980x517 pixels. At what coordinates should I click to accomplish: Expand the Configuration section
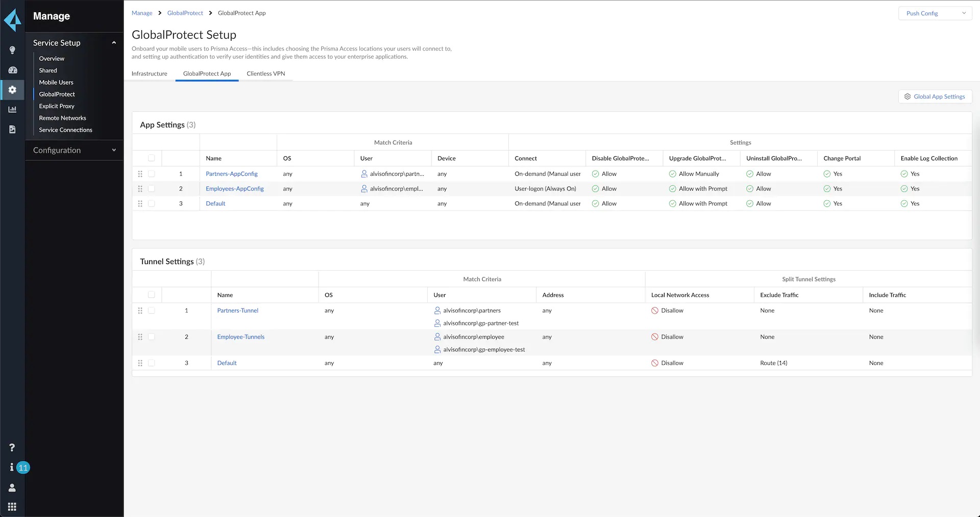75,150
